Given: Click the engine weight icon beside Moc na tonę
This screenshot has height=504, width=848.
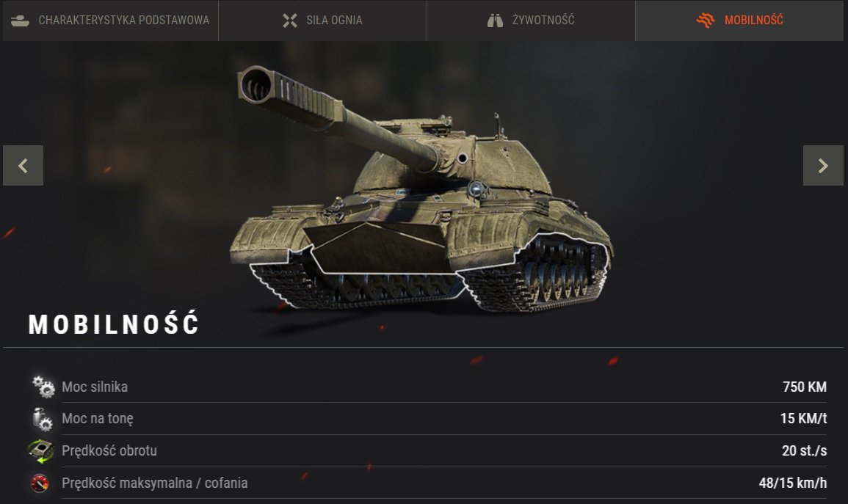Looking at the screenshot, I should tap(42, 419).
